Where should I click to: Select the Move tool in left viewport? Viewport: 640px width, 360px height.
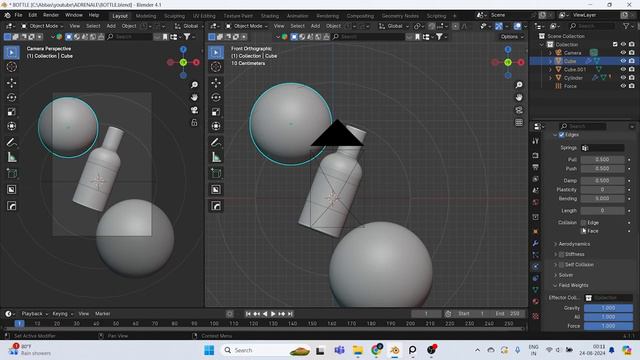pos(11,83)
